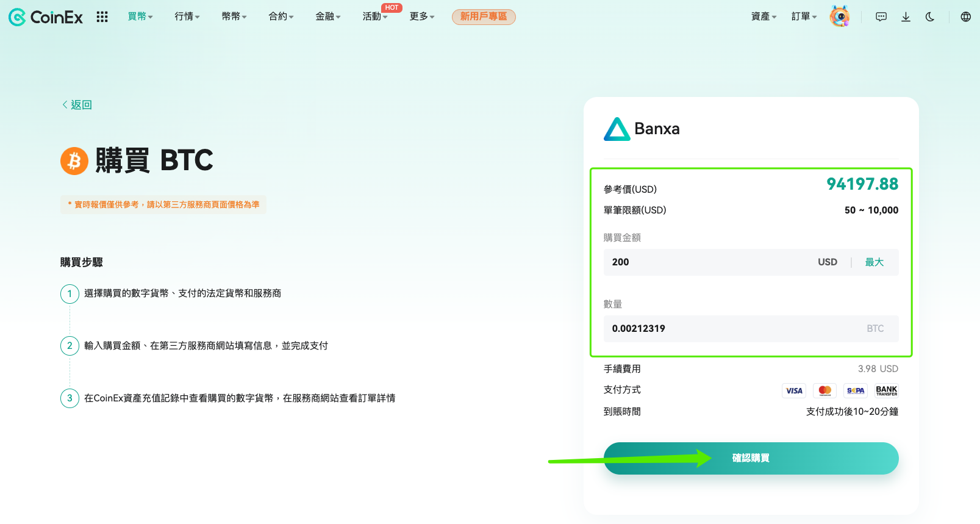Screen dimensions: 980x524
Task: Click the Bank Transfer payment icon
Action: tap(887, 390)
